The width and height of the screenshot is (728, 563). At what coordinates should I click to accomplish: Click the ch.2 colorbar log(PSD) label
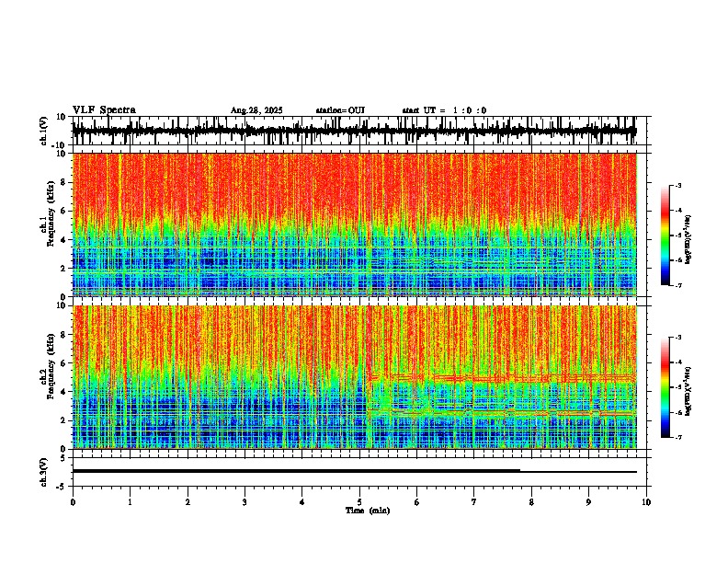click(688, 391)
